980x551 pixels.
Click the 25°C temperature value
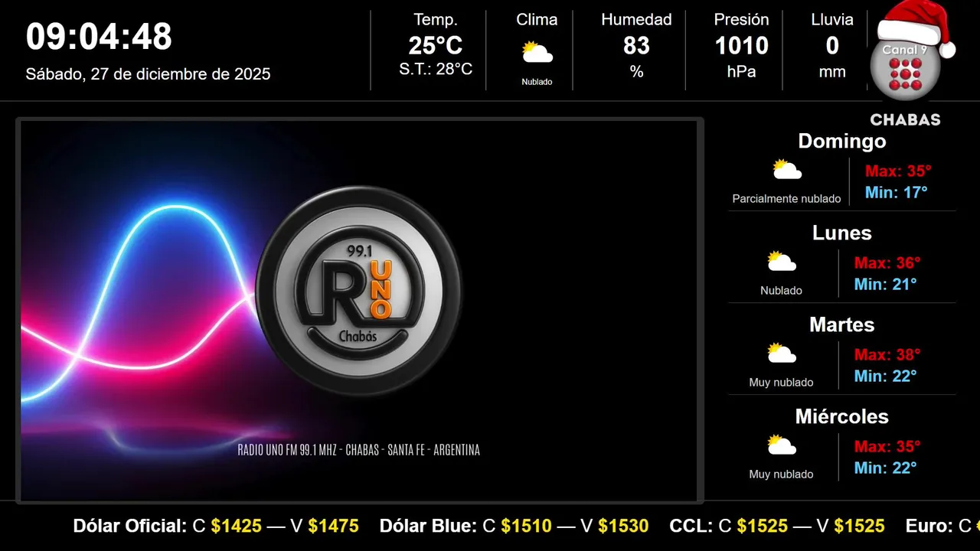click(436, 46)
